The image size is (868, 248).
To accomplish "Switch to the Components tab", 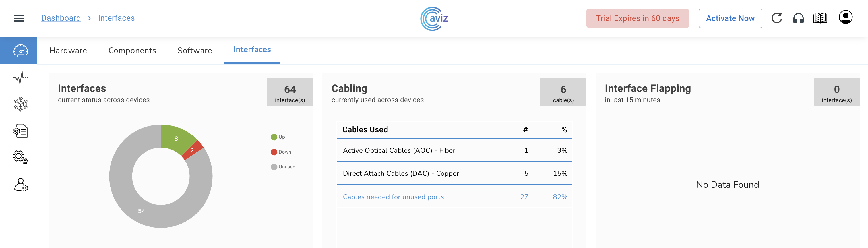I will [132, 51].
